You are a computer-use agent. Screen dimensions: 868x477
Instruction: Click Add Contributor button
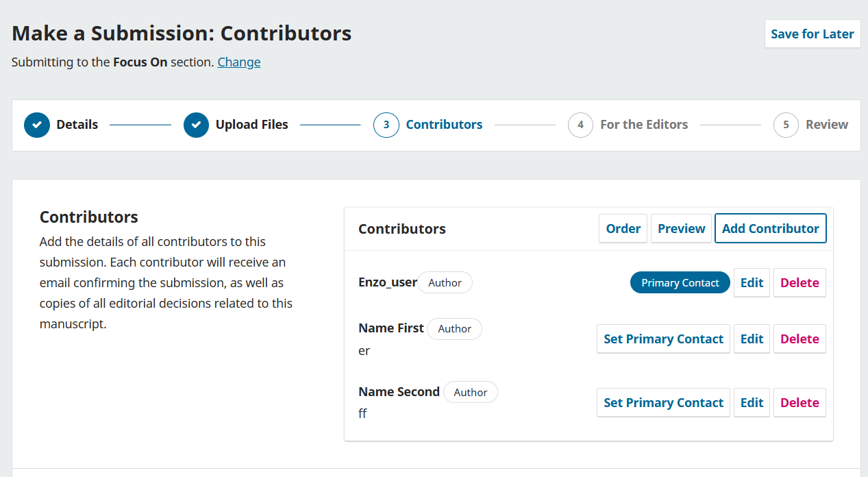coord(770,229)
